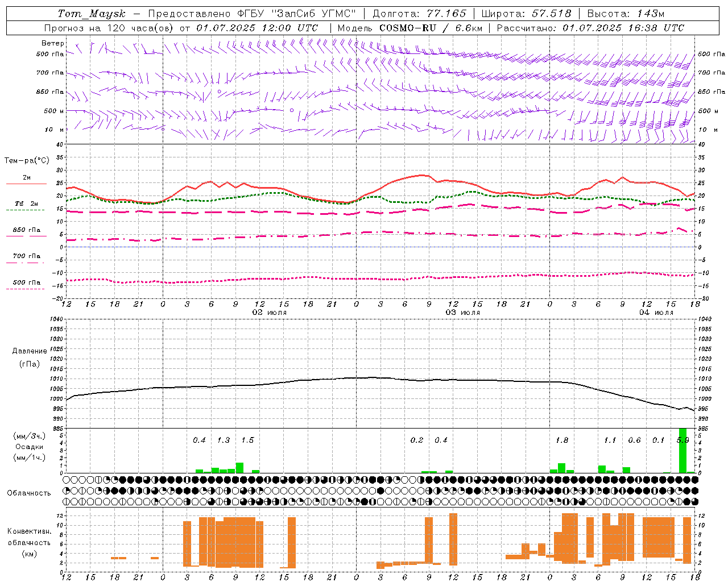Click the Облачность row label
728x582 pixels.
point(29,493)
